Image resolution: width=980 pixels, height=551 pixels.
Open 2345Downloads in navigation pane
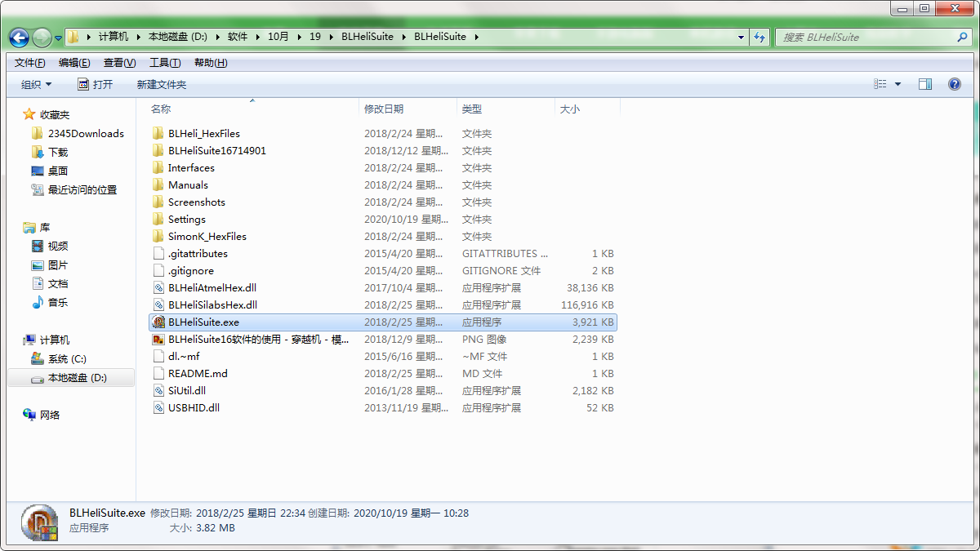pyautogui.click(x=86, y=133)
